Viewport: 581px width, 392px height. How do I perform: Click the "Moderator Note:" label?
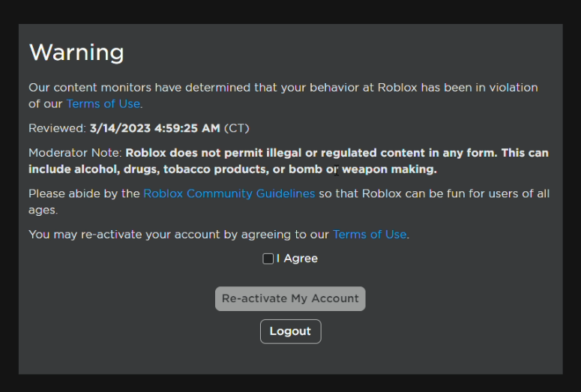click(75, 153)
